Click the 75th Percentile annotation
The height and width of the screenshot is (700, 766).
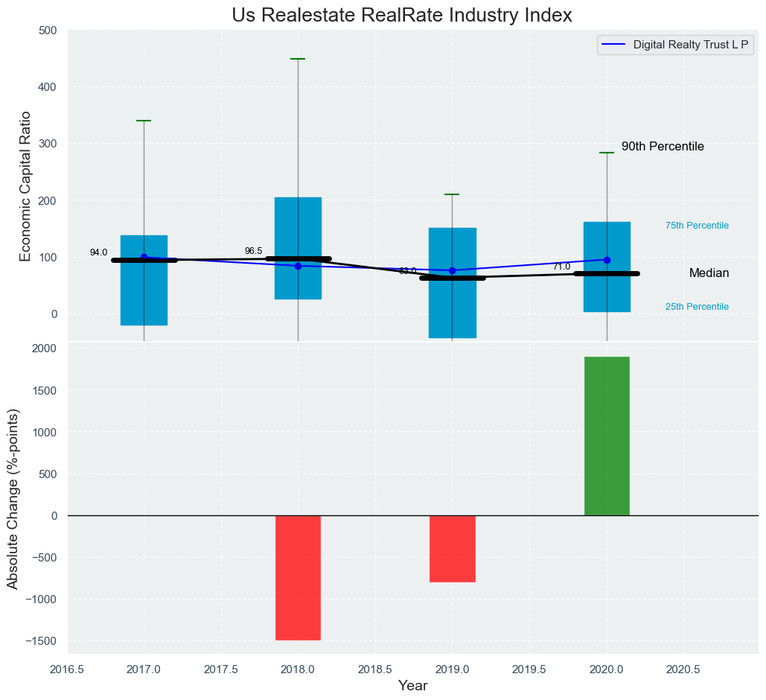(697, 226)
